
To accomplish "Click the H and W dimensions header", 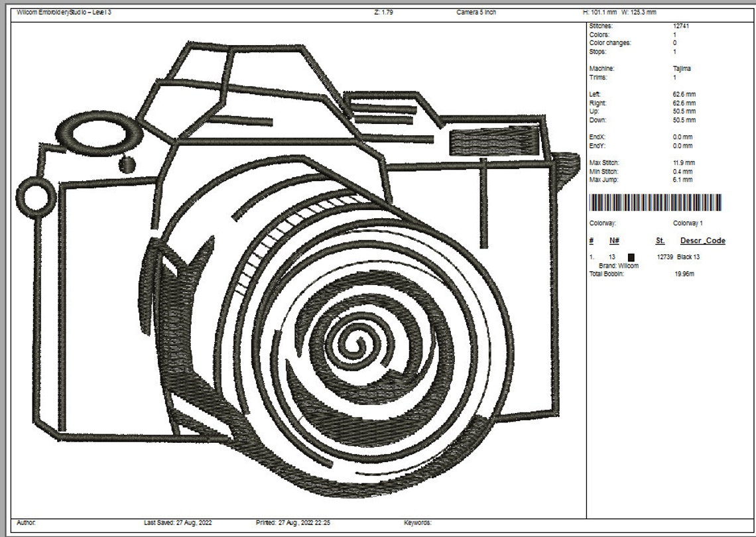I will pyautogui.click(x=620, y=11).
